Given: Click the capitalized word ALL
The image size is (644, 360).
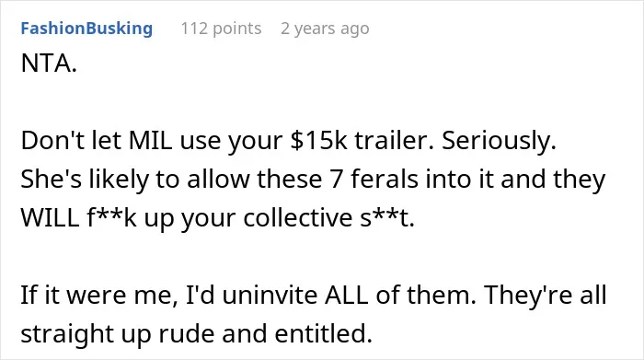Looking at the screenshot, I should (x=346, y=295).
